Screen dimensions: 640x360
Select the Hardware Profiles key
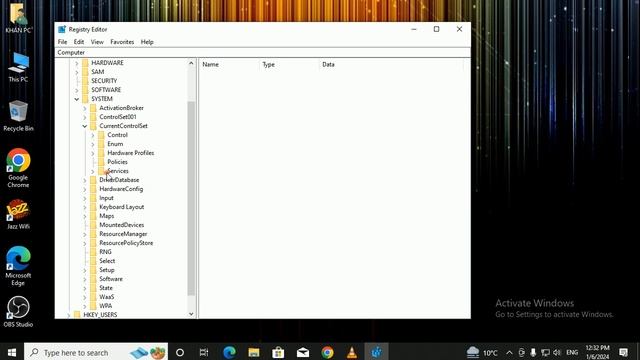coord(131,153)
